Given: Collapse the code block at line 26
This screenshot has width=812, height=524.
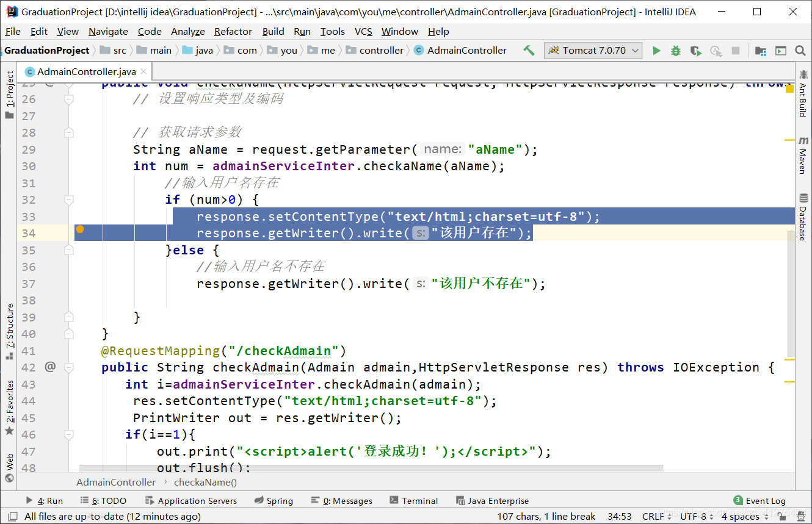Looking at the screenshot, I should [x=69, y=99].
